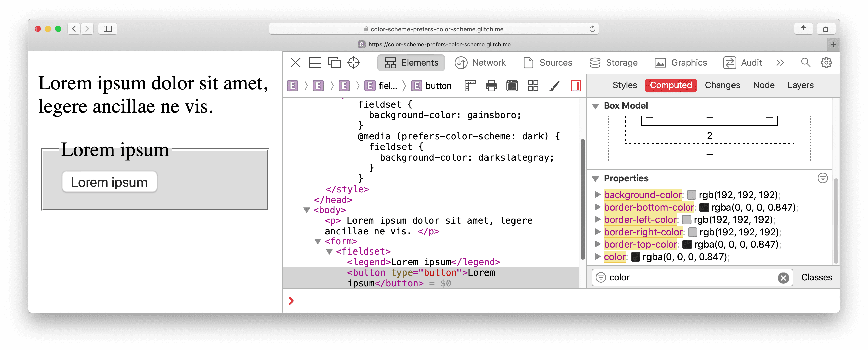Click the color filter input field
The image size is (868, 350).
(x=692, y=277)
